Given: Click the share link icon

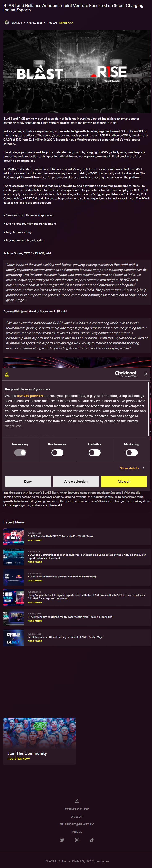Looking at the screenshot, I should (71, 23).
